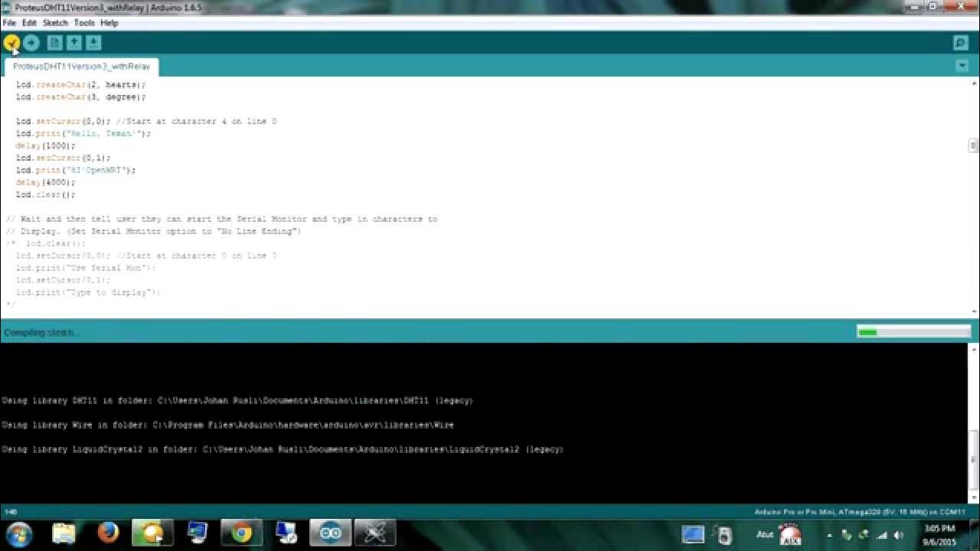Open the File menu

(x=9, y=23)
